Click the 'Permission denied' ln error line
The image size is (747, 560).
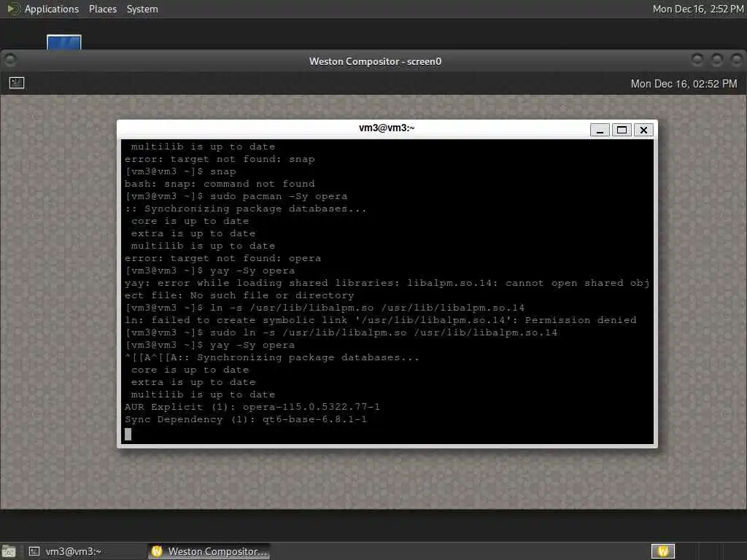[x=381, y=320]
